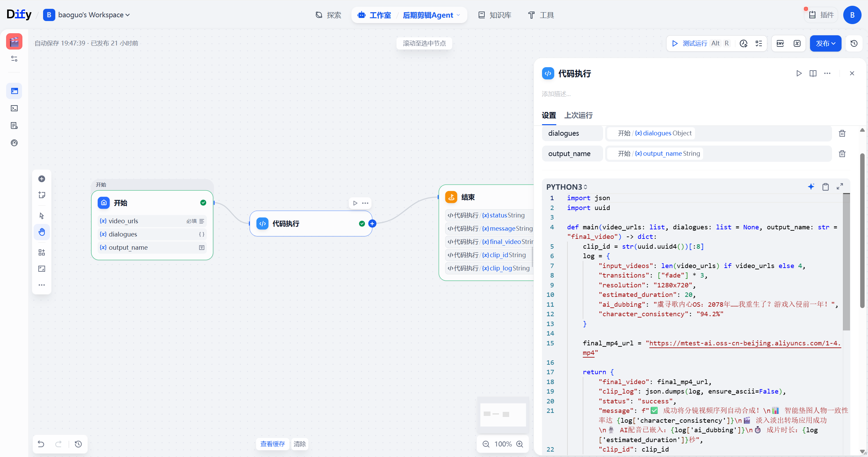Click the app clapperboard icon in sidebar
The width and height of the screenshot is (868, 457).
click(14, 42)
